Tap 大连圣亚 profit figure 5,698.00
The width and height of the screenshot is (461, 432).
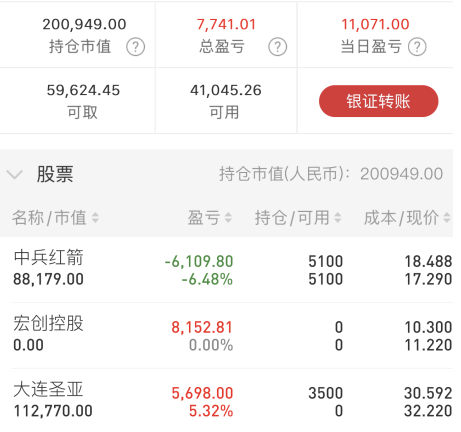coord(202,393)
